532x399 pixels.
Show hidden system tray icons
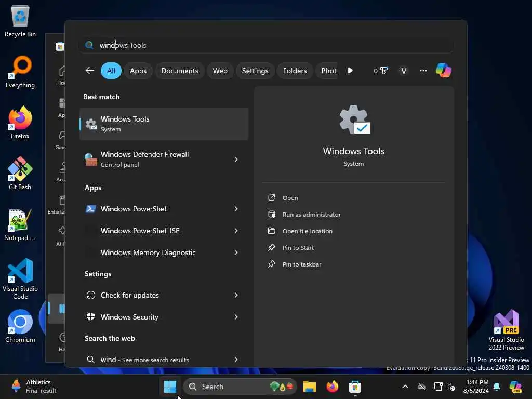405,387
